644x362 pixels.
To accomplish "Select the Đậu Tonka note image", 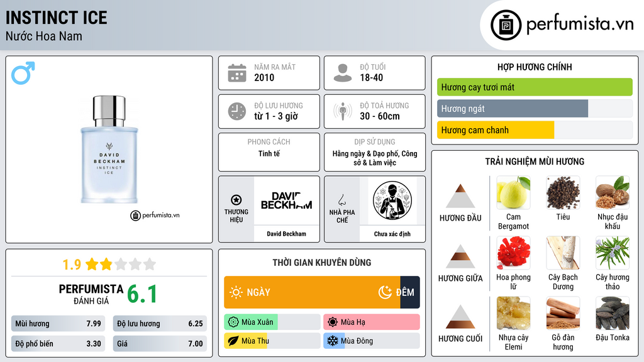I will pos(613,314).
